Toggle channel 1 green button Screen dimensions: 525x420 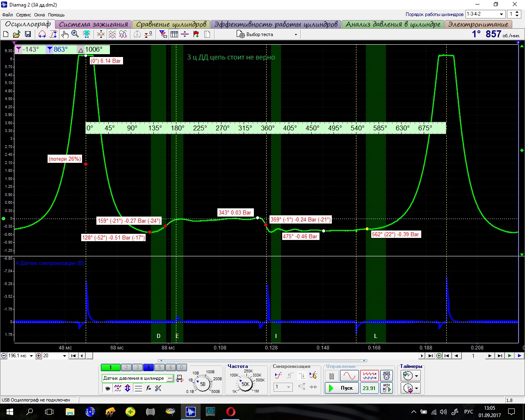tap(110, 367)
